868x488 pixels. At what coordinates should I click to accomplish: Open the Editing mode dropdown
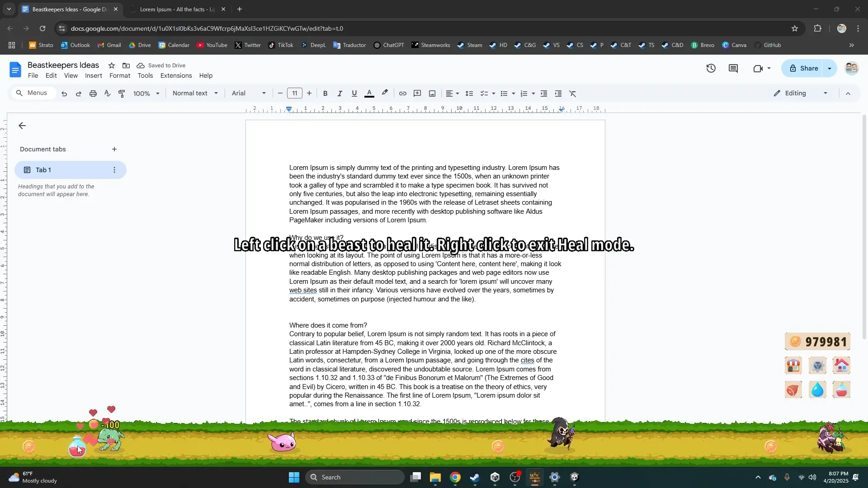pyautogui.click(x=799, y=93)
